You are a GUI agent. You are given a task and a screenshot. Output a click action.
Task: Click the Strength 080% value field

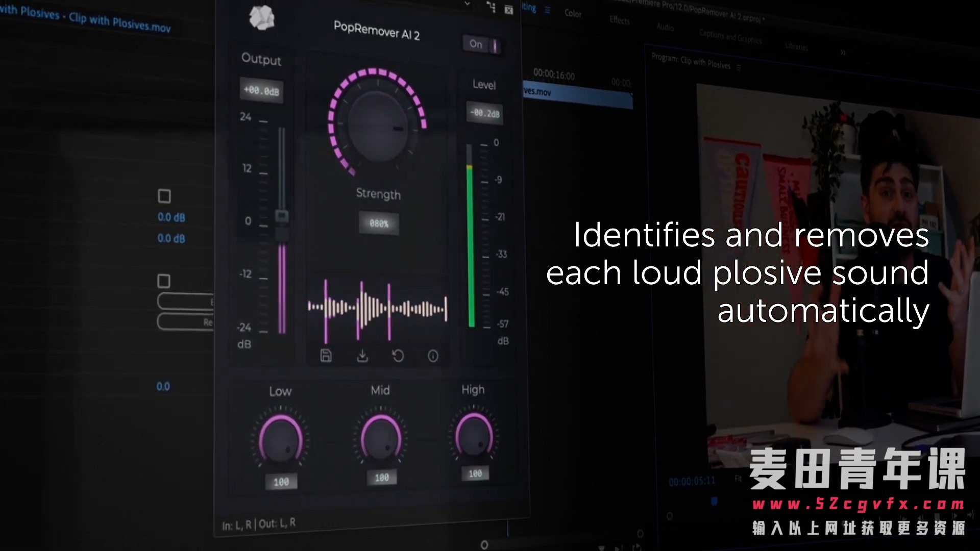[x=379, y=223]
